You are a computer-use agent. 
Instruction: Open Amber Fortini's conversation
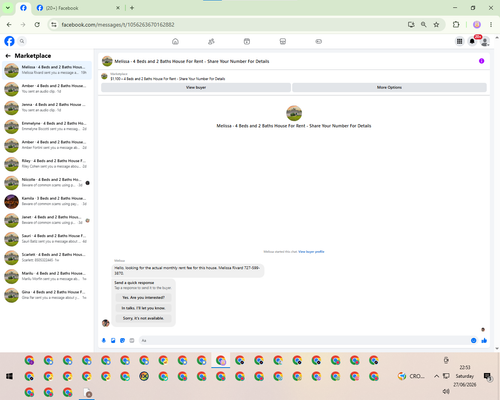click(x=47, y=145)
